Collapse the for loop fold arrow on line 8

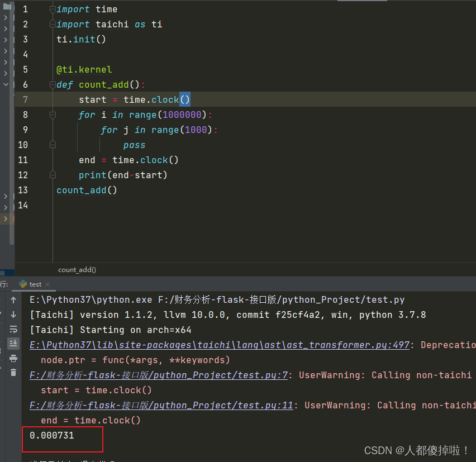(53, 115)
